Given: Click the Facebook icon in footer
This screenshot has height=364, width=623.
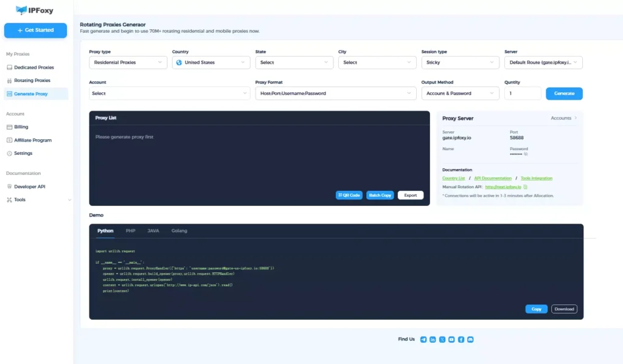Looking at the screenshot, I should click(x=461, y=339).
